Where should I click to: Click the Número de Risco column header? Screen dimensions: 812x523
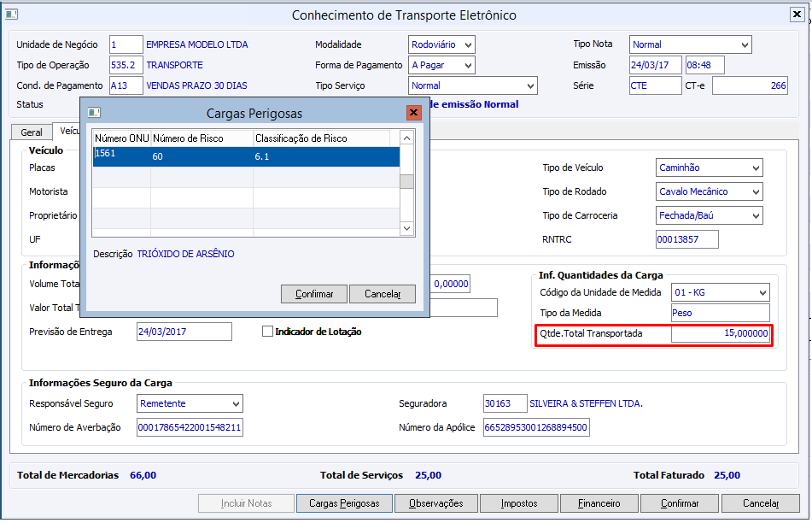[x=202, y=138]
